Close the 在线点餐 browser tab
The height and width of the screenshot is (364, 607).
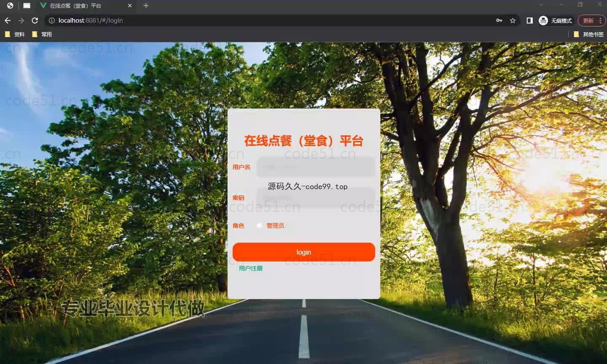[130, 5]
